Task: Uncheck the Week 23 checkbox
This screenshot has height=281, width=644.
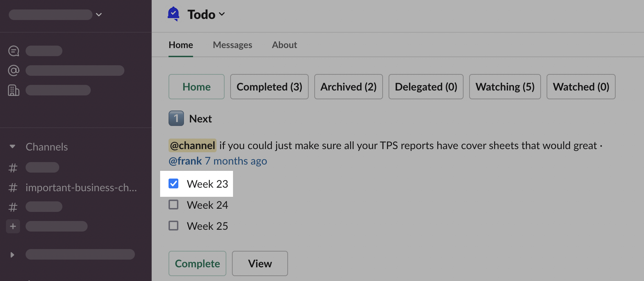Action: 173,183
